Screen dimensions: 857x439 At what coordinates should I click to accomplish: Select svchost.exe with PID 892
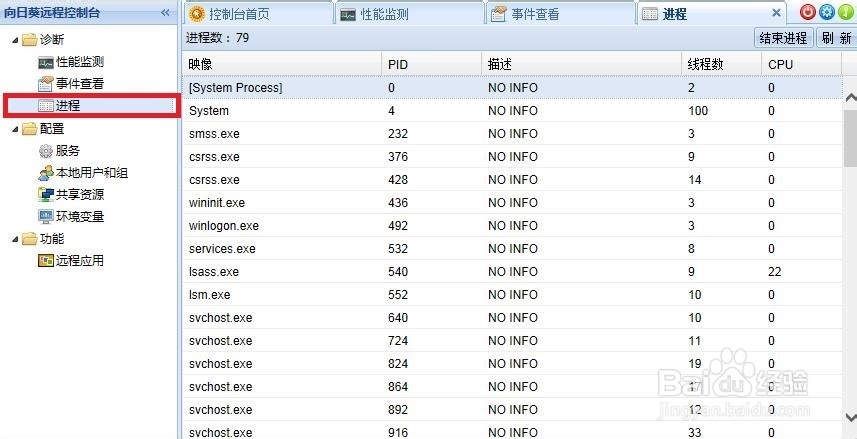(512, 409)
